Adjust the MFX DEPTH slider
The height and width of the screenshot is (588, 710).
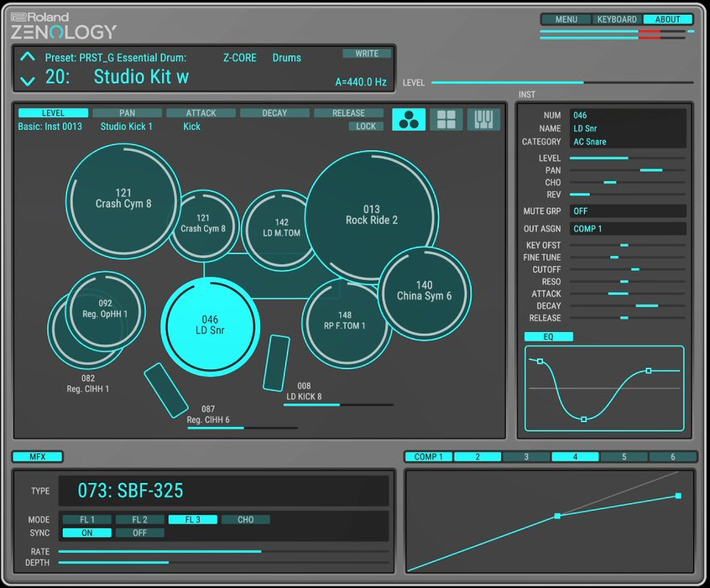click(x=224, y=563)
